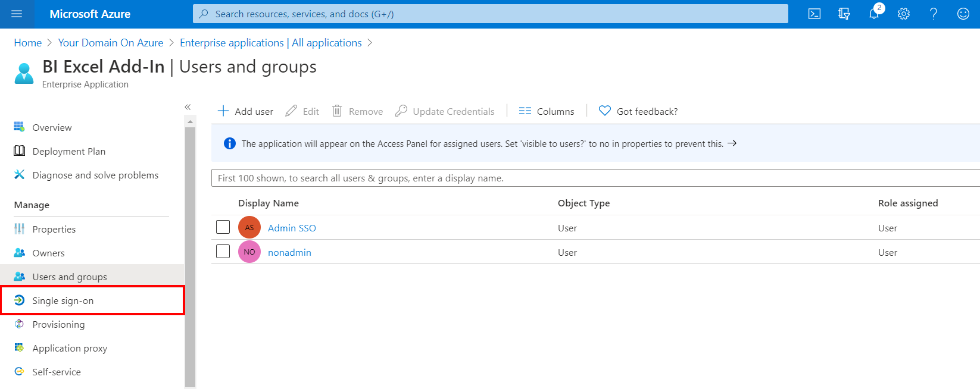
Task: Click the Users and groups sidebar icon
Action: click(19, 276)
